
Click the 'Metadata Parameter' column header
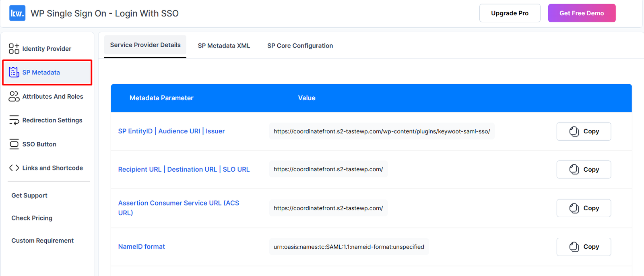coord(161,98)
